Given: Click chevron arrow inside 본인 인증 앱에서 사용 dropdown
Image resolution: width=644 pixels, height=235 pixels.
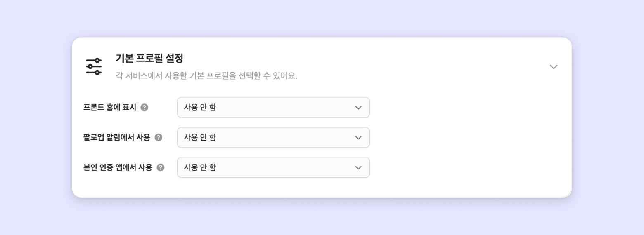Looking at the screenshot, I should pos(358,168).
